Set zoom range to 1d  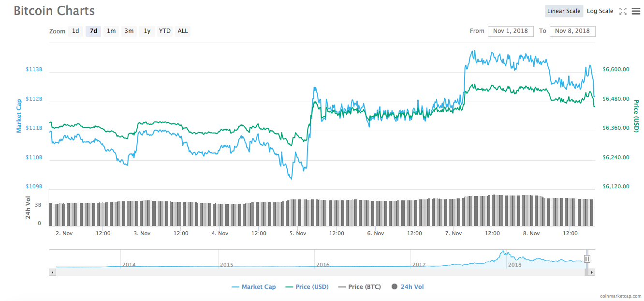pos(75,31)
